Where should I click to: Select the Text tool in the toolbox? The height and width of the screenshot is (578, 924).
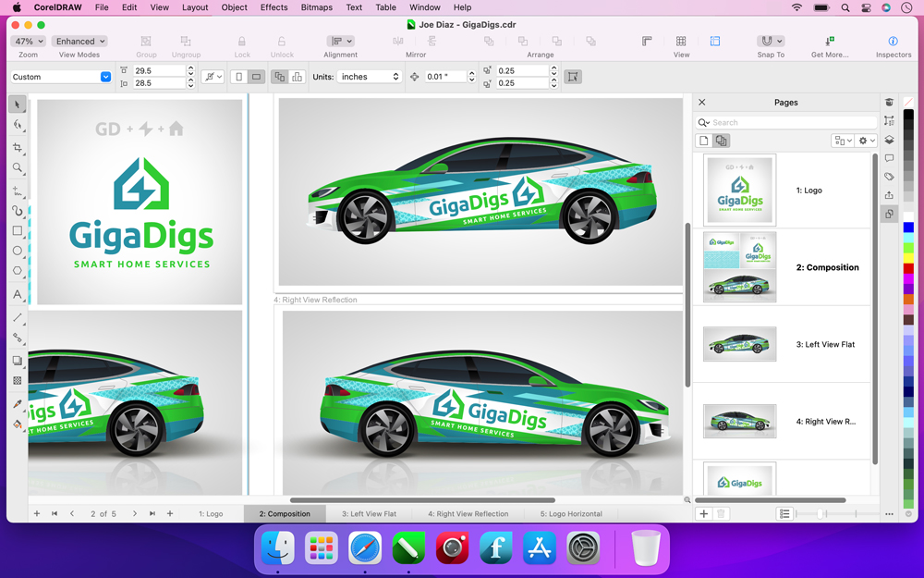tap(18, 295)
